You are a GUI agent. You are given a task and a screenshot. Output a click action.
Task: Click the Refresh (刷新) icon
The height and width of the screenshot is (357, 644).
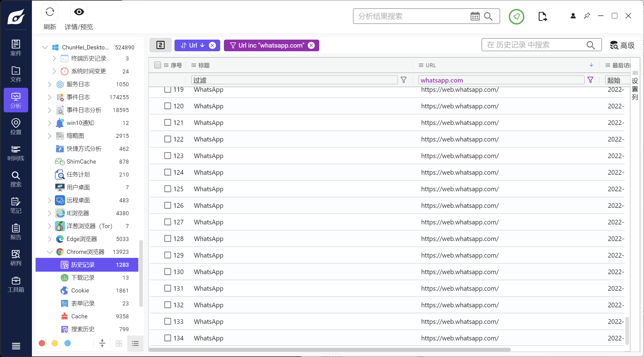50,12
